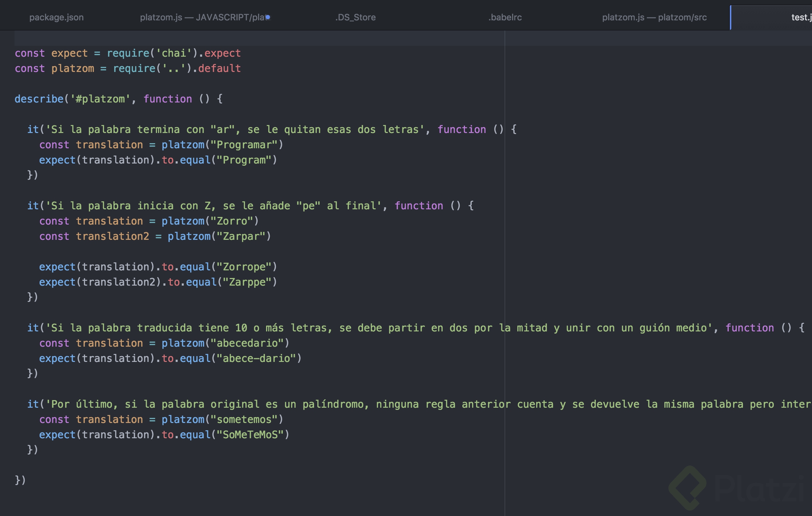Switch to the package.json tab
Viewport: 812px width, 516px height.
coord(56,17)
